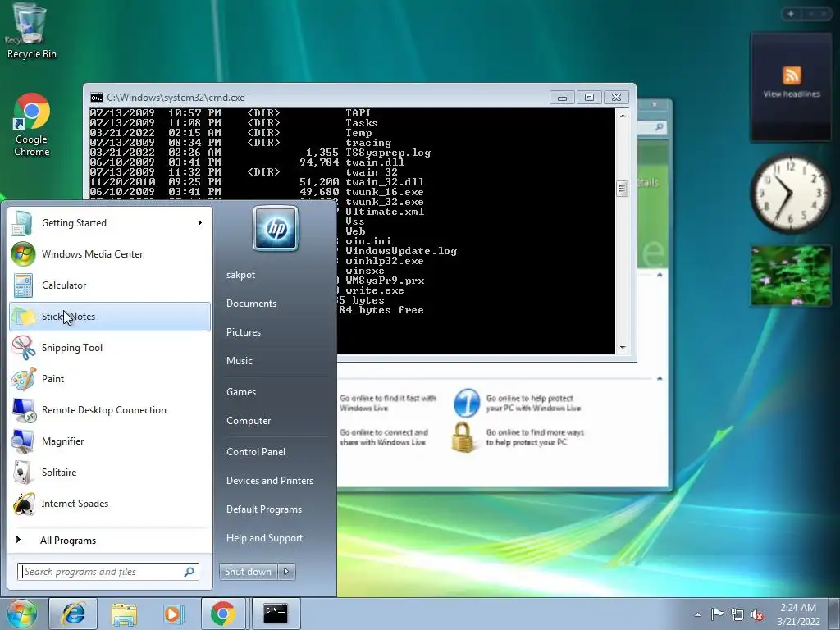The height and width of the screenshot is (630, 840).
Task: Launch Windows Media Center
Action: click(109, 254)
